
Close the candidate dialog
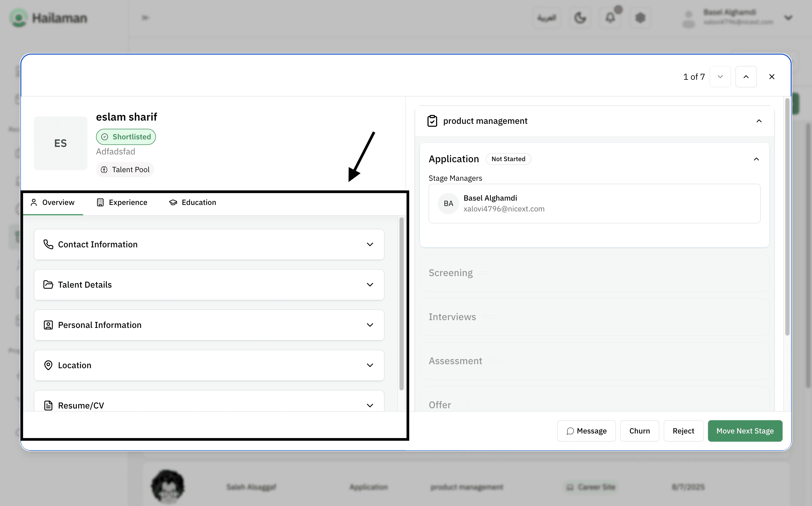tap(771, 77)
